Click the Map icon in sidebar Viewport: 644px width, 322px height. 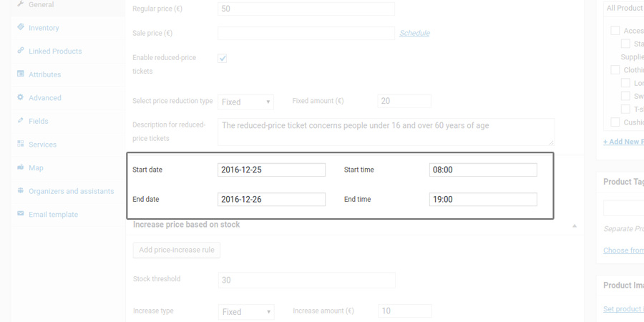click(21, 167)
